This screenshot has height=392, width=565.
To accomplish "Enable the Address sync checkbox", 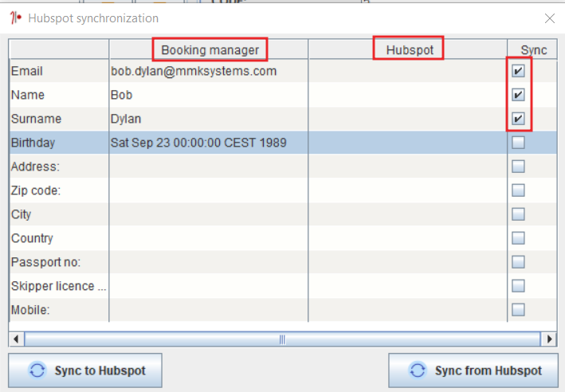I will pyautogui.click(x=518, y=167).
